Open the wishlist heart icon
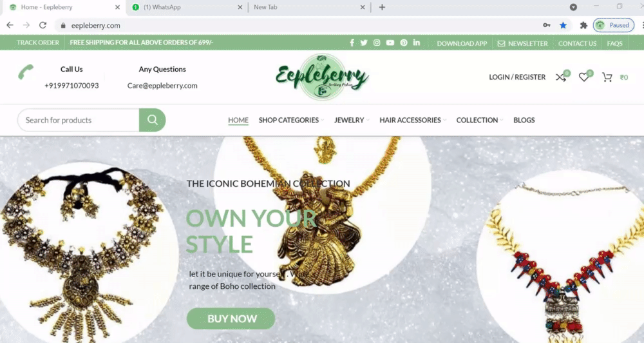The image size is (644, 343). (x=584, y=77)
